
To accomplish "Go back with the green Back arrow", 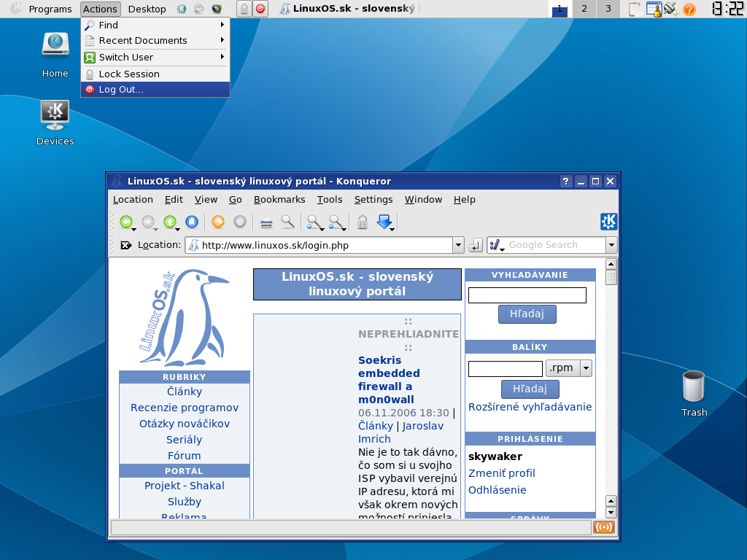I will [126, 222].
